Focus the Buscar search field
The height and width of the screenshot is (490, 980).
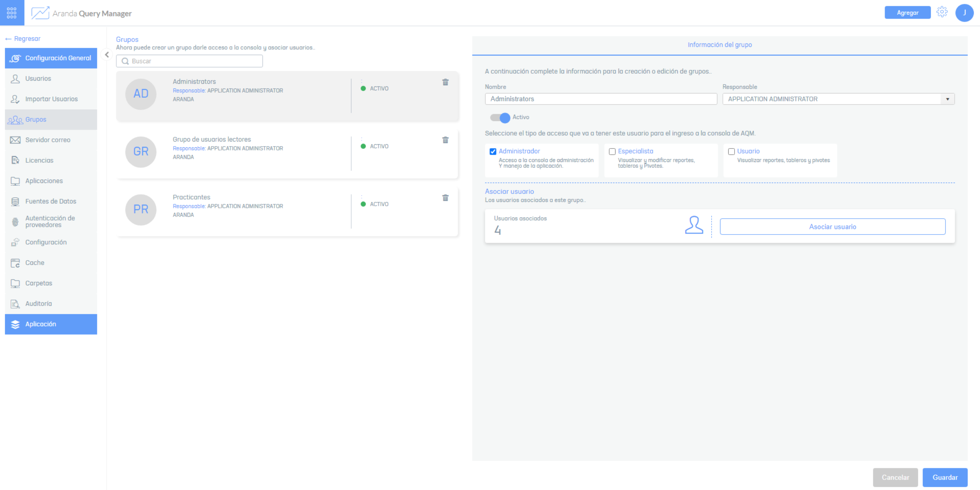tap(189, 61)
